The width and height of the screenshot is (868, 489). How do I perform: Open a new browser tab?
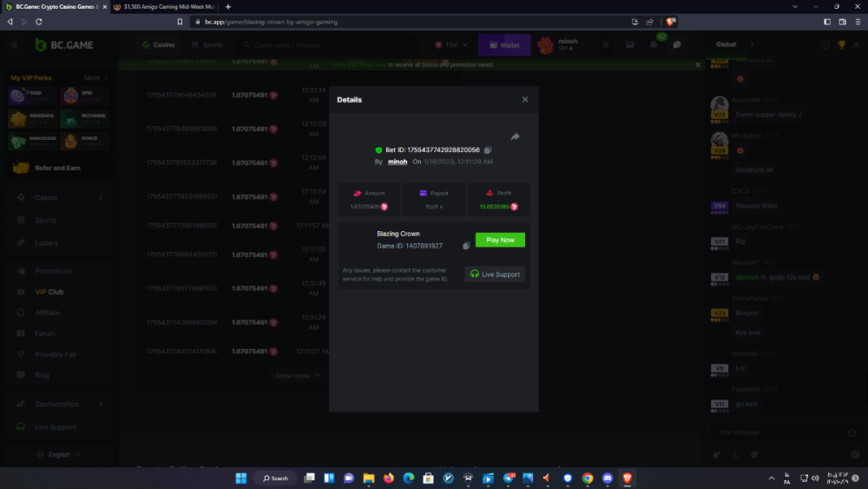click(228, 7)
